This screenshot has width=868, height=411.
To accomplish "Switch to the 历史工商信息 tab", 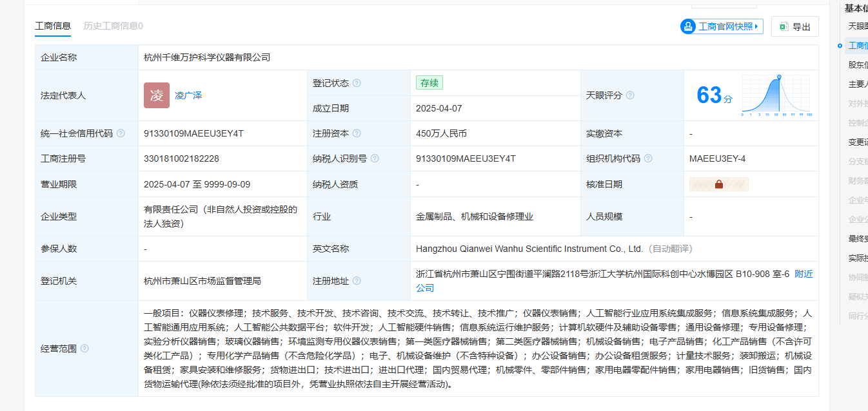I will [x=113, y=26].
